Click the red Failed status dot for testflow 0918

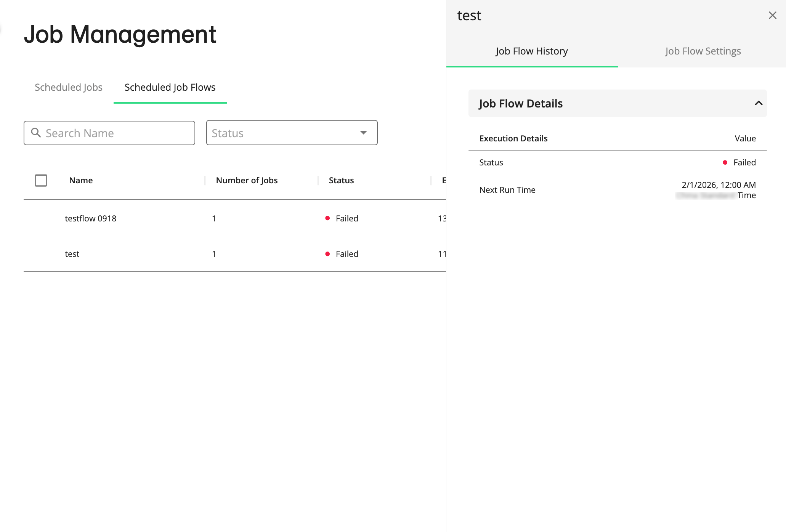point(328,218)
